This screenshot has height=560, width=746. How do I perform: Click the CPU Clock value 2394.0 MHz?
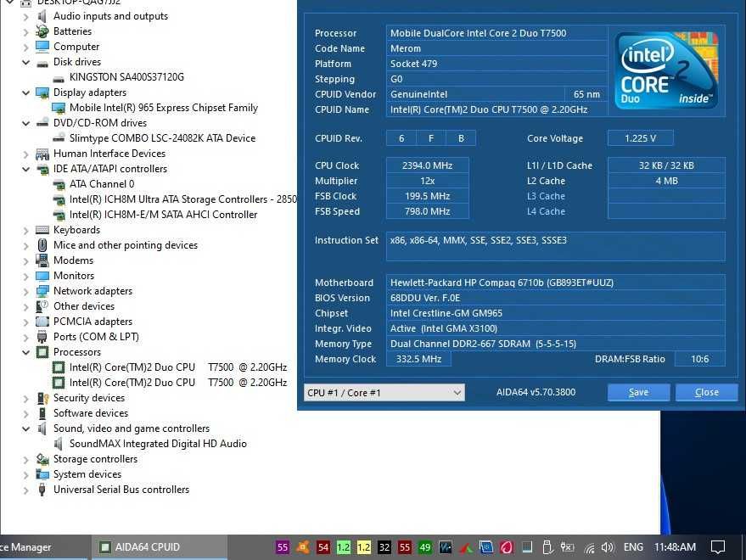pos(427,165)
